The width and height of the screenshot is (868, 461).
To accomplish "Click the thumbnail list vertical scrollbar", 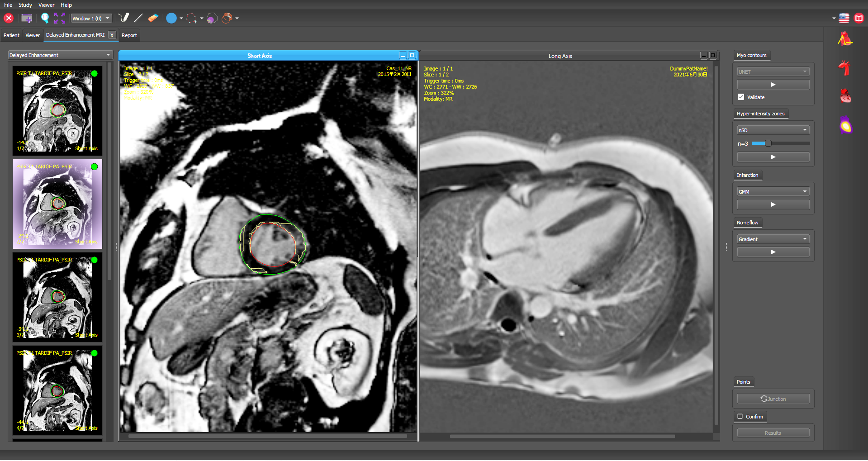I will tap(109, 172).
